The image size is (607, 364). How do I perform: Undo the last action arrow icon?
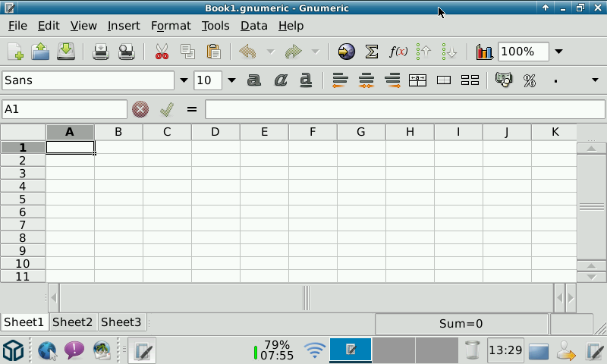click(248, 52)
